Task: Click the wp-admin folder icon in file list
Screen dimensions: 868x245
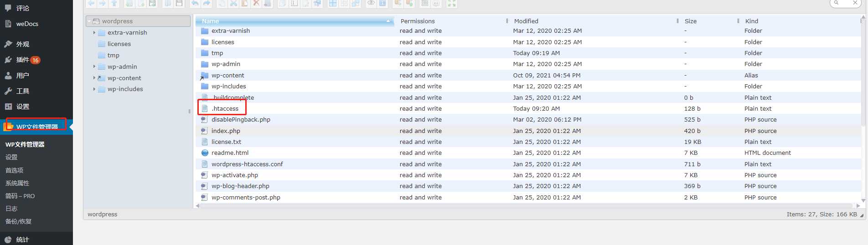Action: click(205, 64)
